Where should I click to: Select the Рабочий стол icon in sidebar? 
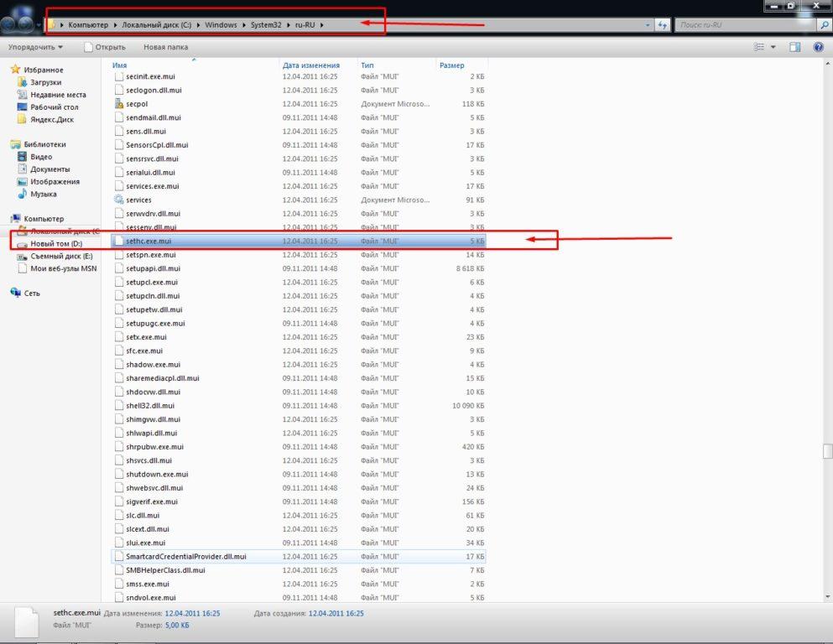coord(22,106)
